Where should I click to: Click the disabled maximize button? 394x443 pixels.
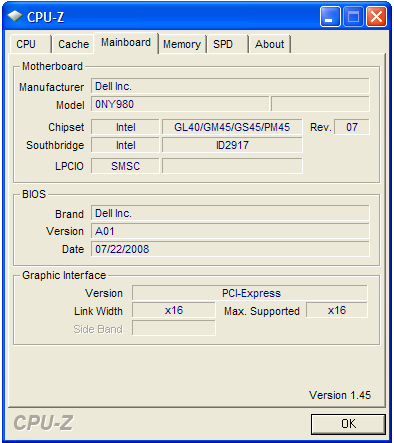click(x=353, y=16)
